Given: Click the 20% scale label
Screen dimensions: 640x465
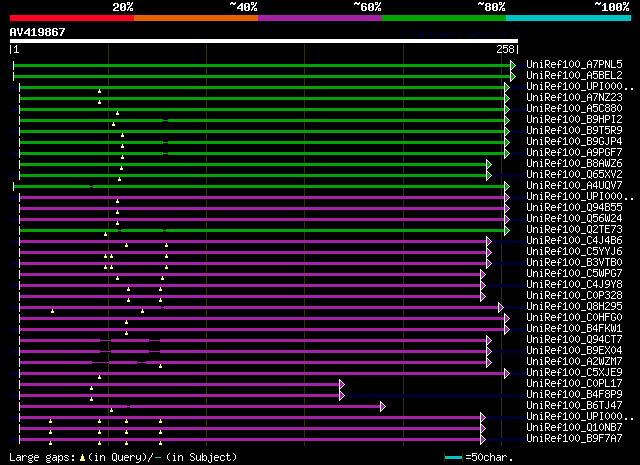Looking at the screenshot, I should pyautogui.click(x=123, y=7).
